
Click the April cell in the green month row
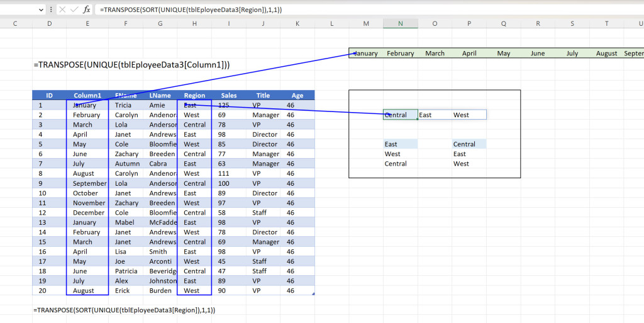coord(469,53)
